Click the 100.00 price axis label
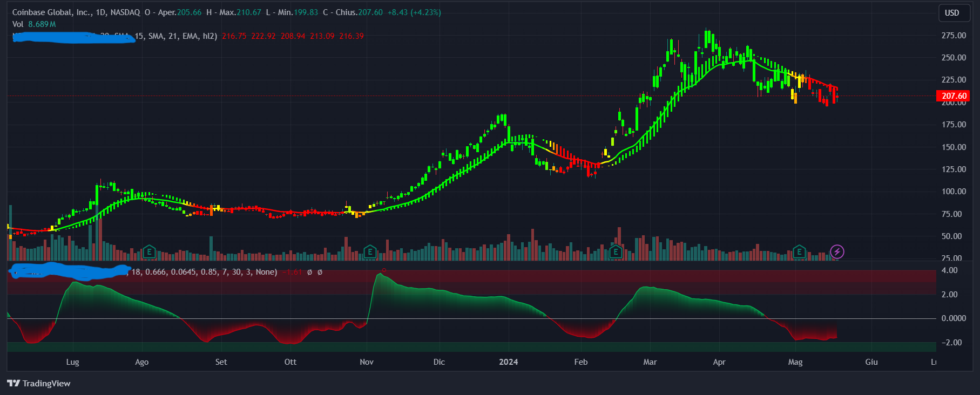Image resolution: width=980 pixels, height=395 pixels. (x=954, y=192)
